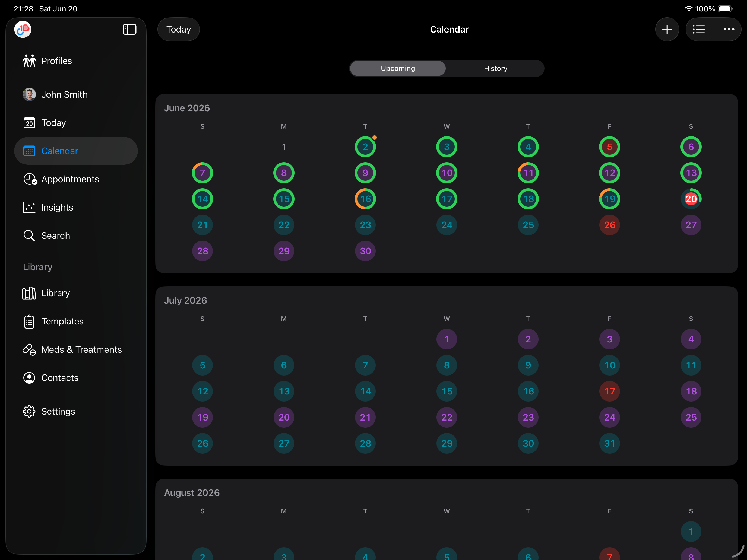Add a new entry with the plus button

click(x=667, y=29)
